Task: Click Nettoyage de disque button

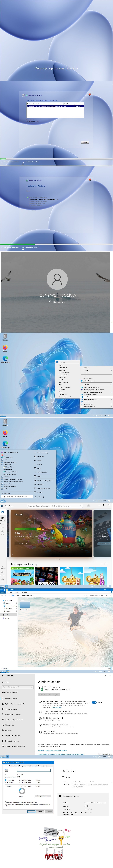Action: pos(43,796)
